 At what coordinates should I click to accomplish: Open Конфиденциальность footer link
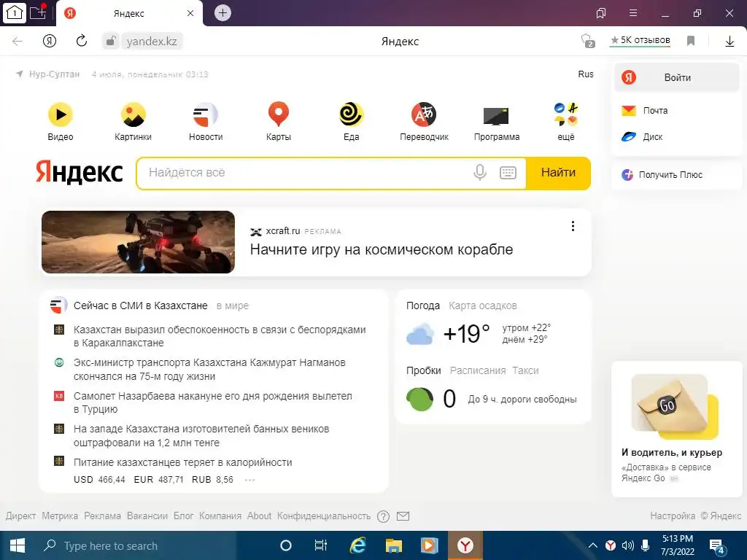(324, 516)
